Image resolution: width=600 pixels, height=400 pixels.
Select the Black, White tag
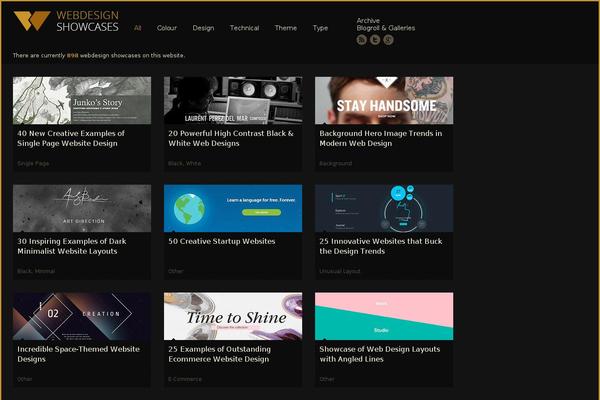[184, 163]
